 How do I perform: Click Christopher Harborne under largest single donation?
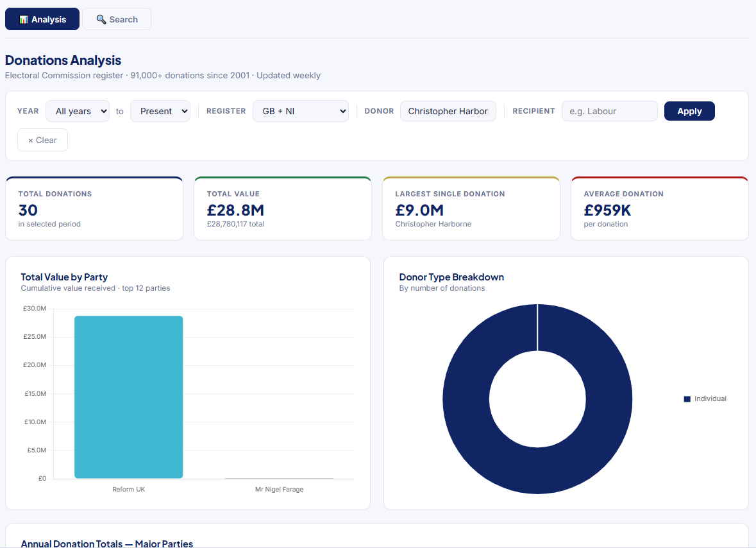click(433, 224)
